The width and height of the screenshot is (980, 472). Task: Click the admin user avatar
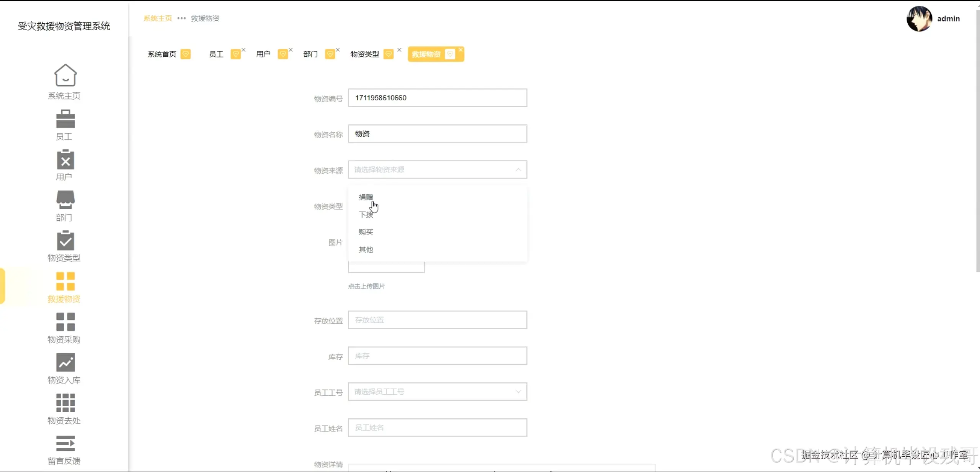[x=919, y=18]
